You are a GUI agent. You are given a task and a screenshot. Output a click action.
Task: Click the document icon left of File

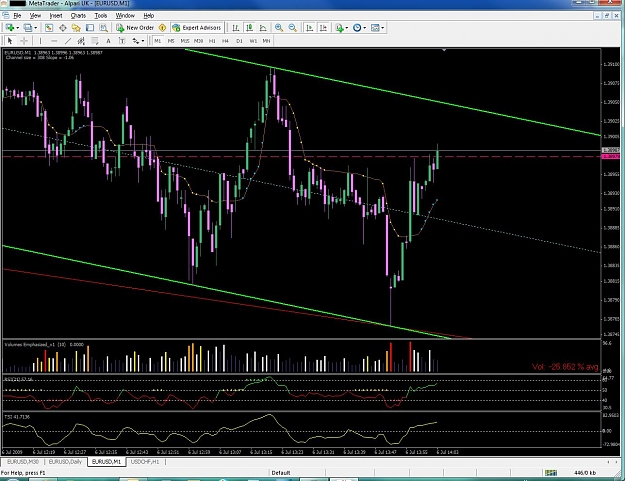tap(6, 16)
